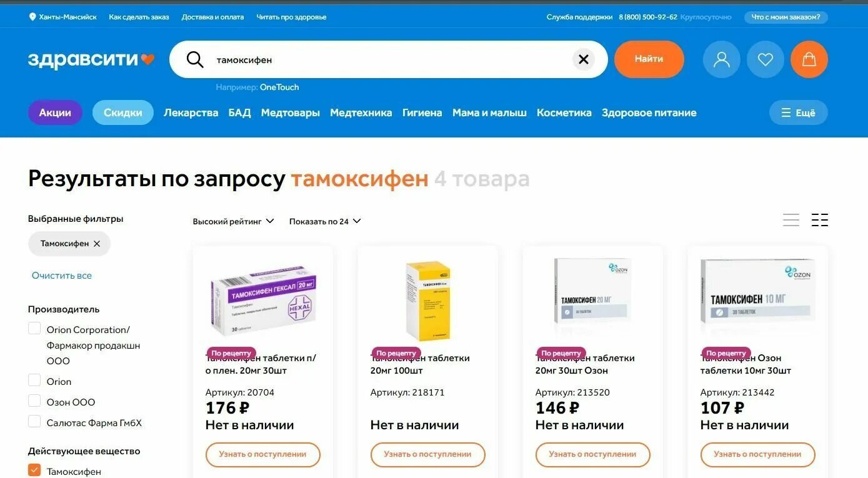868x478 pixels.
Task: Expand the Ещё categories menu
Action: [798, 112]
